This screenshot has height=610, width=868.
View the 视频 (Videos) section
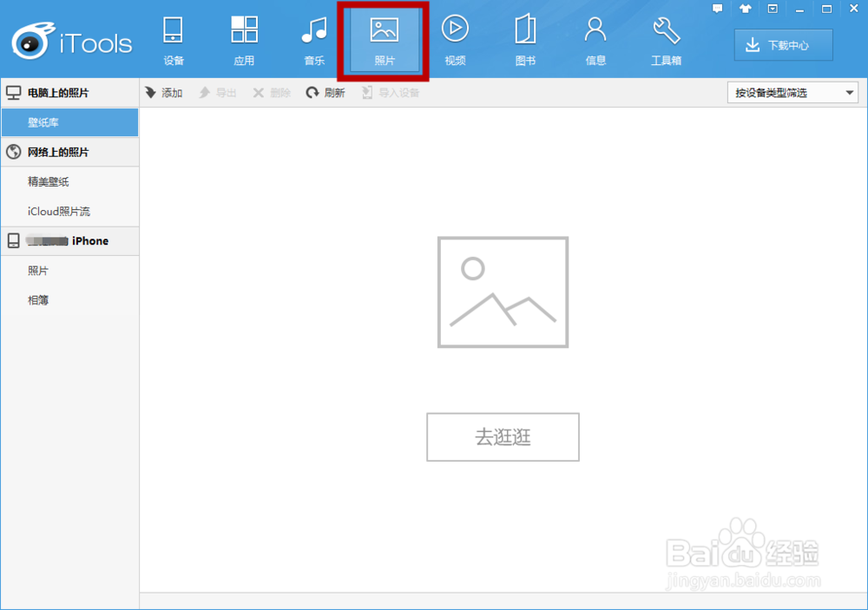[x=454, y=39]
